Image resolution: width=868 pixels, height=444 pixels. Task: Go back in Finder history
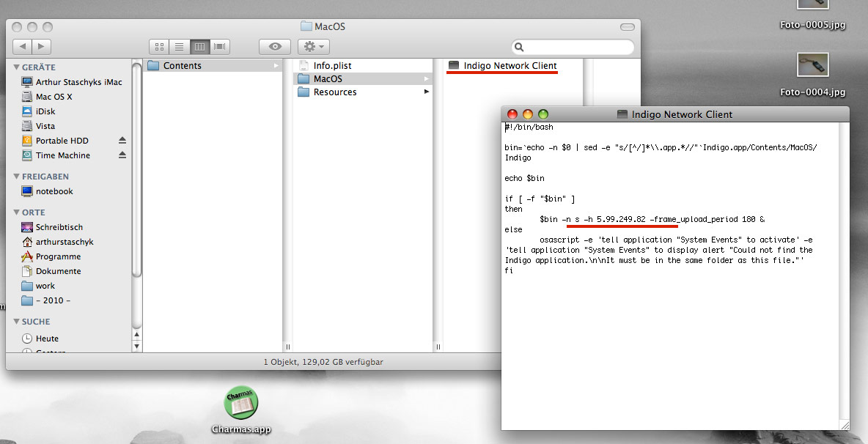22,46
